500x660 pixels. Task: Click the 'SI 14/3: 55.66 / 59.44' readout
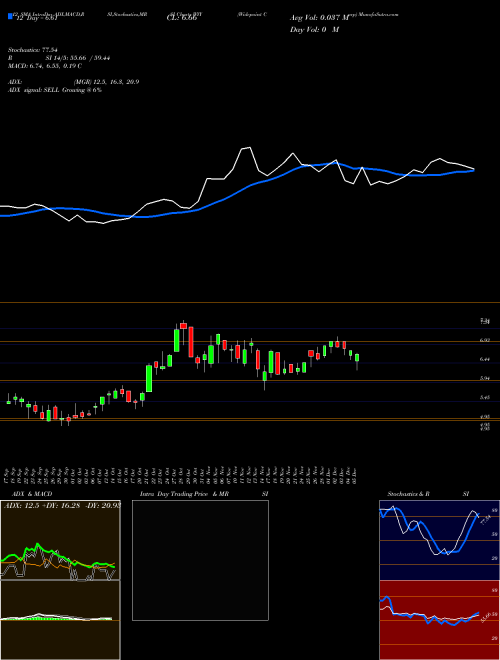click(x=78, y=58)
